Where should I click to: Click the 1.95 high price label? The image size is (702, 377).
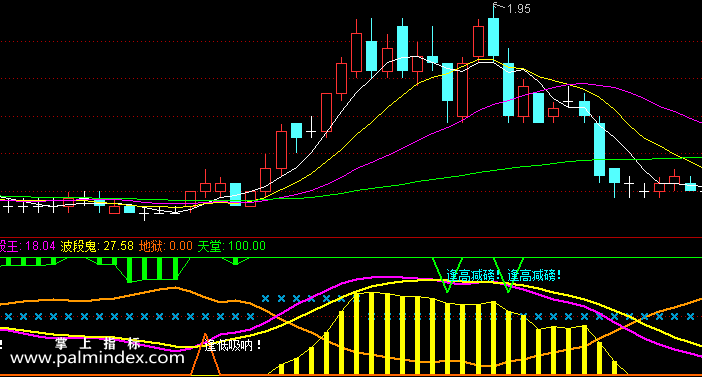(x=518, y=9)
